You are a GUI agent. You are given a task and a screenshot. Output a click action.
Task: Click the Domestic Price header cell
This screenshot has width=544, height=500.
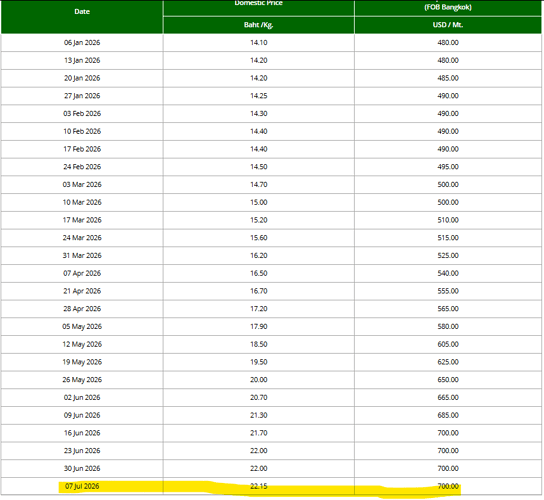point(258,3)
